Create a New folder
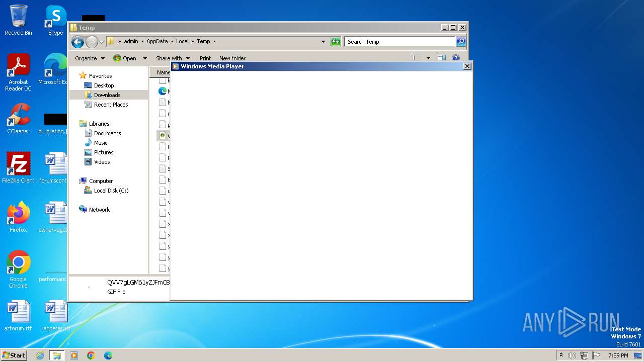This screenshot has height=362, width=644. pyautogui.click(x=232, y=58)
